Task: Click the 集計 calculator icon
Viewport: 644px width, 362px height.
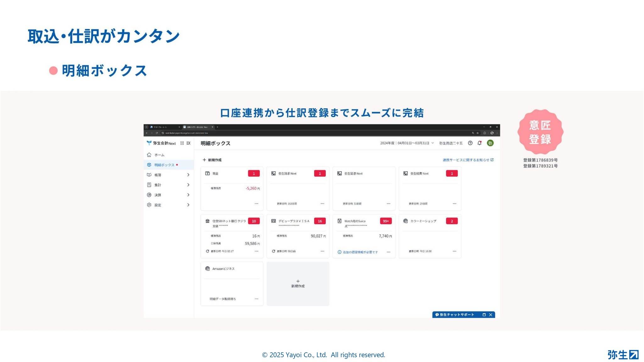Action: tap(149, 185)
